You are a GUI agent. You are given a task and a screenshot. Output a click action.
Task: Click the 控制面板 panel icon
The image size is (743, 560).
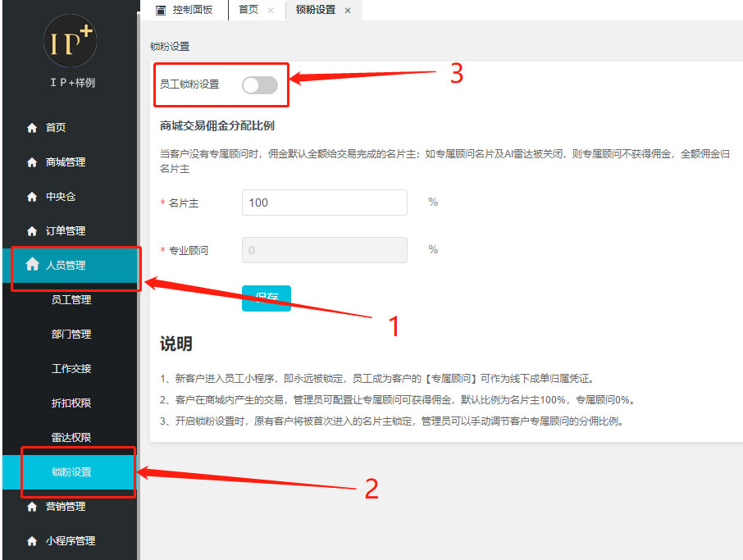pyautogui.click(x=161, y=11)
